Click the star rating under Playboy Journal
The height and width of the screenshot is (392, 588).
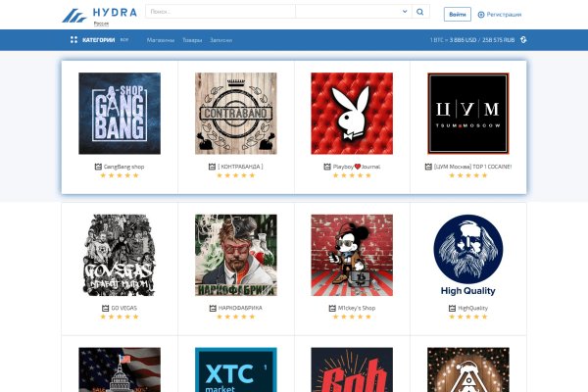pyautogui.click(x=351, y=175)
